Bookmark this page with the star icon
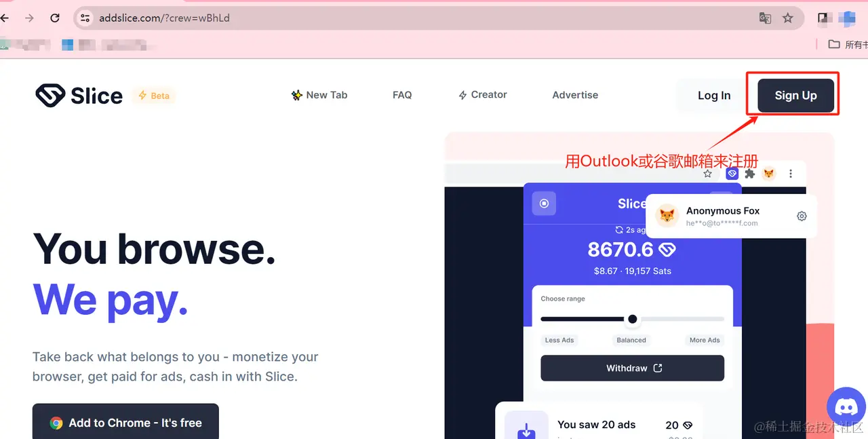This screenshot has width=868, height=439. [x=787, y=18]
